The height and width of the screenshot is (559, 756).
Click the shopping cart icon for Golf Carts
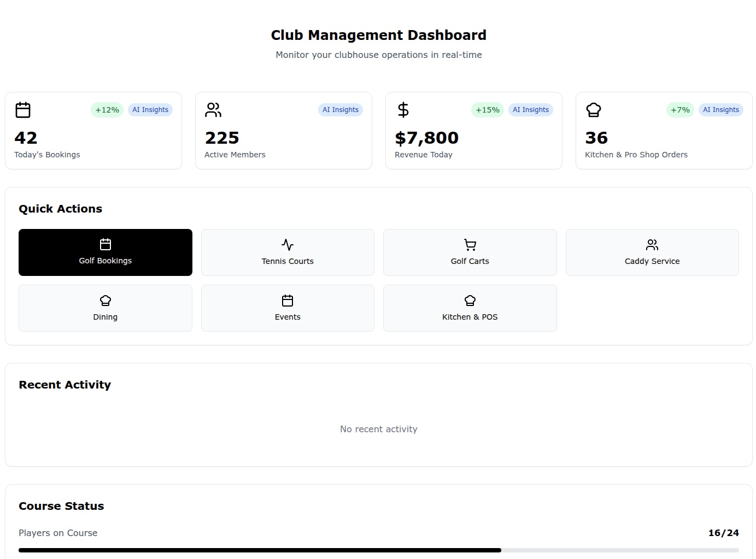coord(470,245)
